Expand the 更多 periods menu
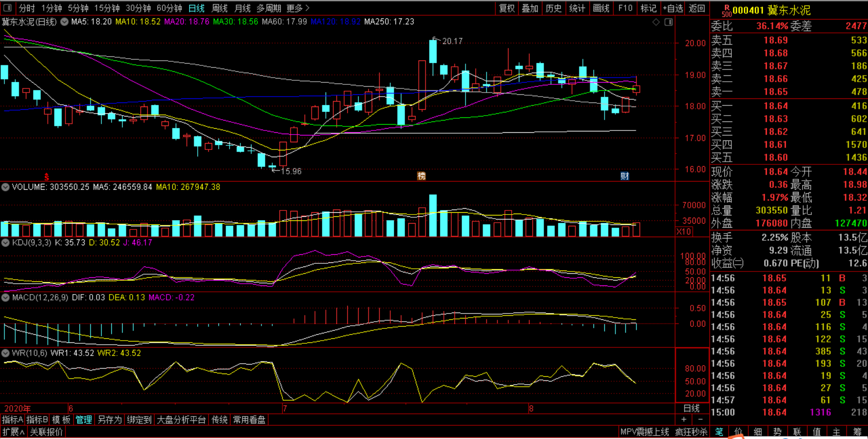The height and width of the screenshot is (439, 868). click(298, 8)
